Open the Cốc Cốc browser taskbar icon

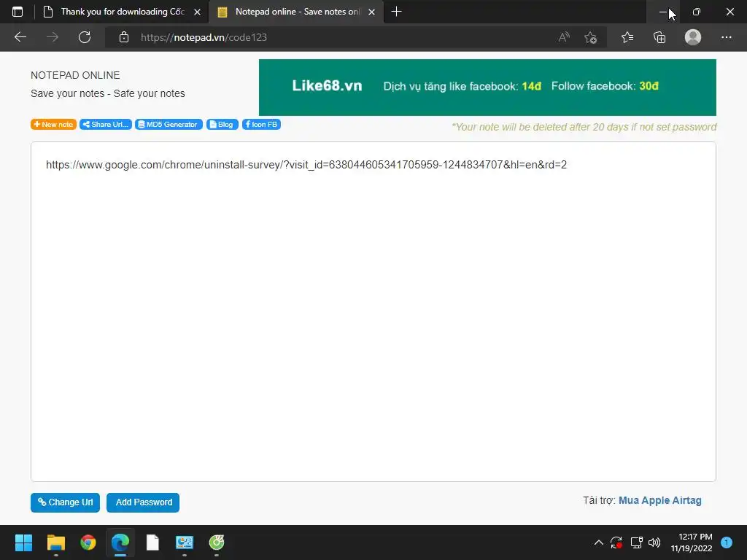point(217,542)
